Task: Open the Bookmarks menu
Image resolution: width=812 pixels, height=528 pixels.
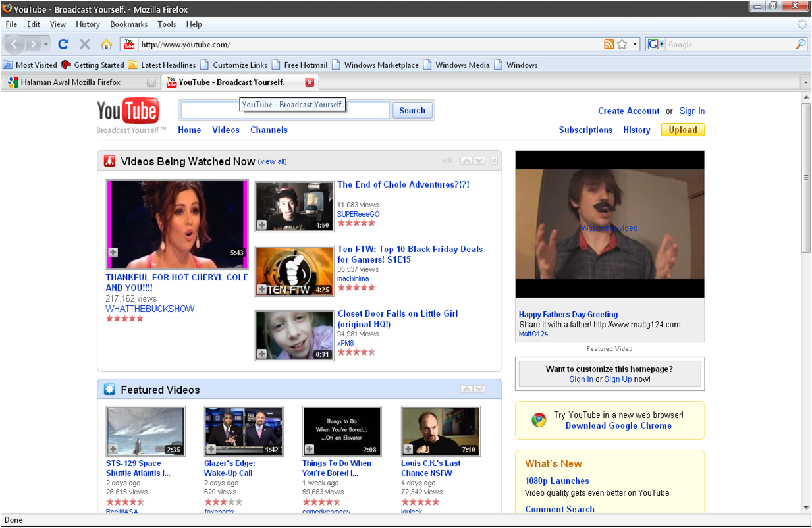Action: pos(129,24)
